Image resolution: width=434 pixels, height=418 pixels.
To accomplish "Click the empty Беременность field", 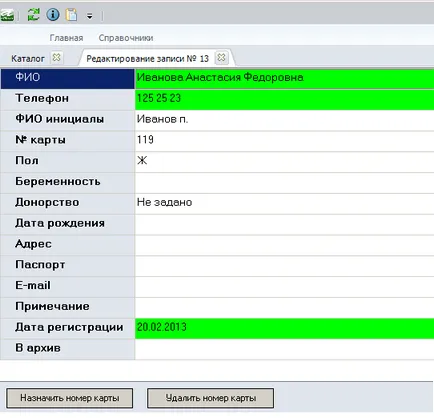I will point(284,183).
